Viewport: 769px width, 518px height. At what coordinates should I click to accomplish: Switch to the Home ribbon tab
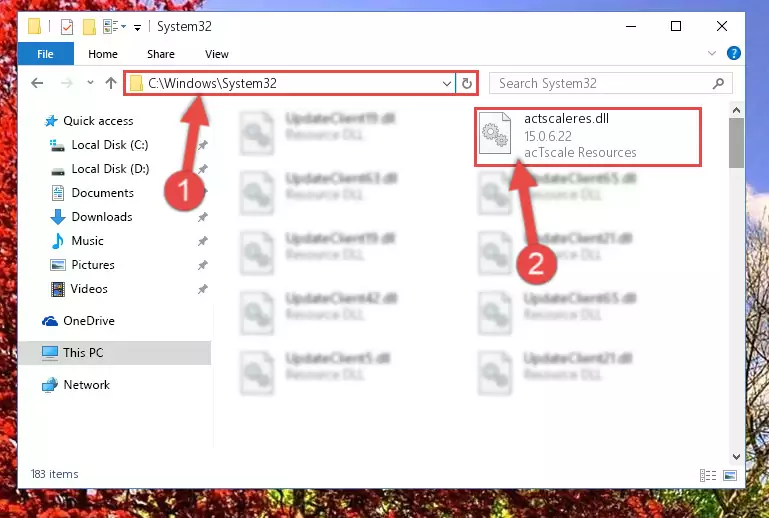(x=103, y=54)
